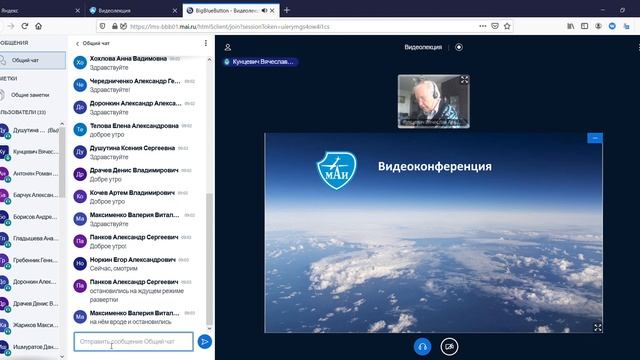Viewport: 640px width, 360px height.
Task: Switch to the Видеолекция browser tab
Action: (x=133, y=11)
